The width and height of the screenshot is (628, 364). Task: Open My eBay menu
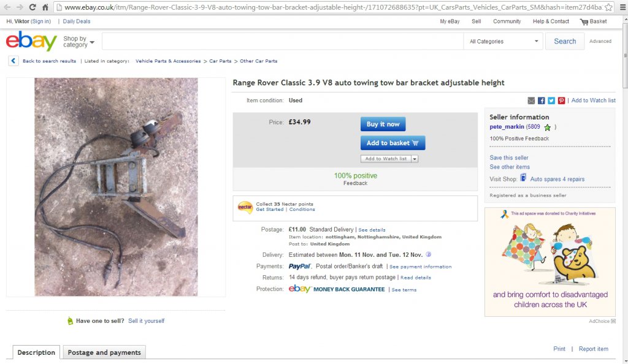tap(450, 21)
